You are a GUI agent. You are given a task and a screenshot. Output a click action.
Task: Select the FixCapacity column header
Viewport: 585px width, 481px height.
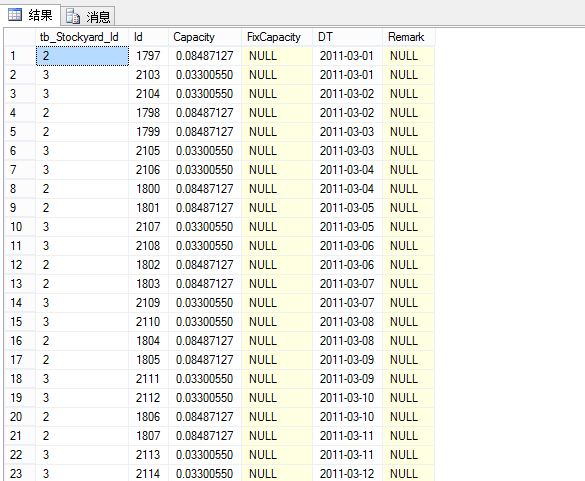pos(277,37)
